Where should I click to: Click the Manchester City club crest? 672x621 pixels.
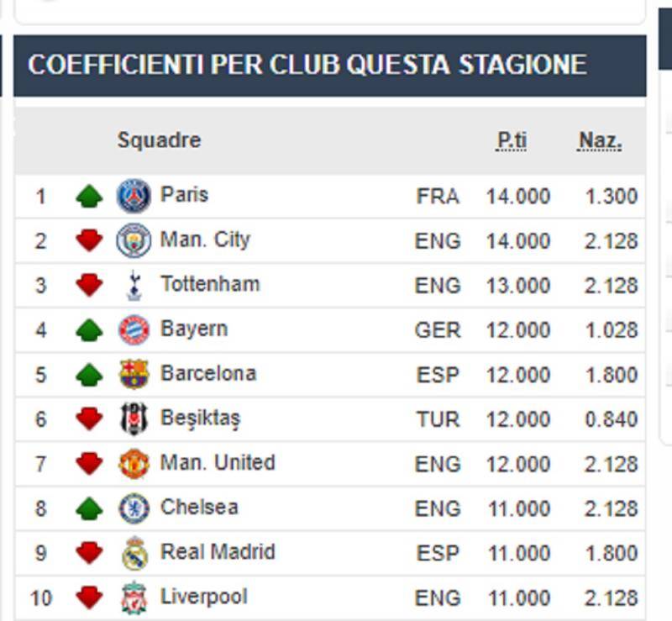coord(134,240)
